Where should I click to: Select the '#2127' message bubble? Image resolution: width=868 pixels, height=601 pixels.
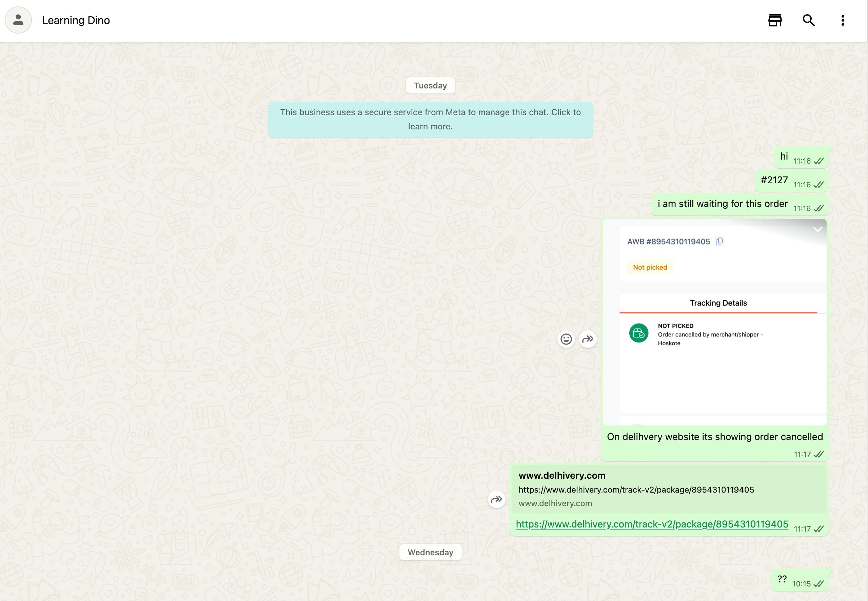(x=792, y=181)
